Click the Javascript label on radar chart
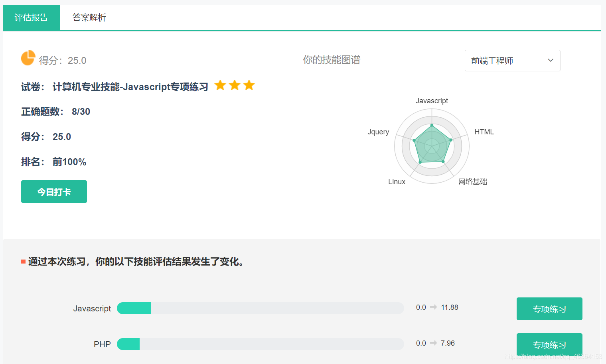Screen dimensions: 606x364 [432, 101]
